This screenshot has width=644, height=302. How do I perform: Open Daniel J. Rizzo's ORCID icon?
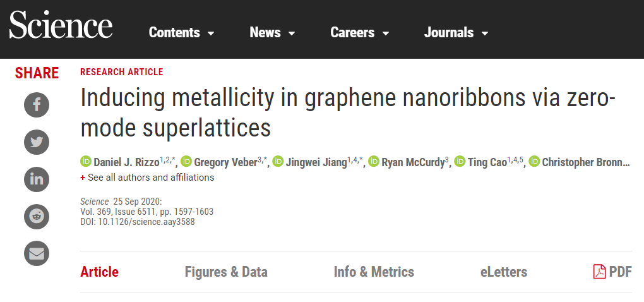[x=86, y=162]
